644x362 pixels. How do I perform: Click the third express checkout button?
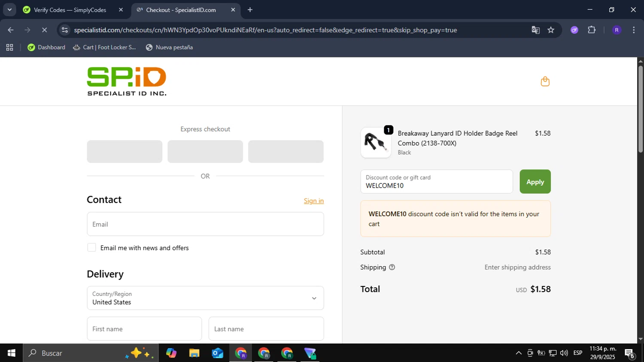coord(286,152)
